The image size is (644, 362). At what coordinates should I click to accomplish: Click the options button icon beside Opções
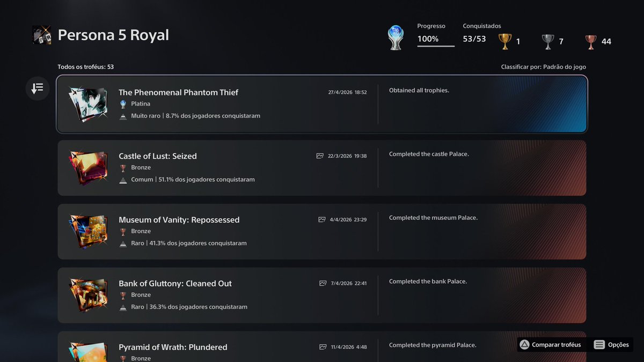(599, 345)
